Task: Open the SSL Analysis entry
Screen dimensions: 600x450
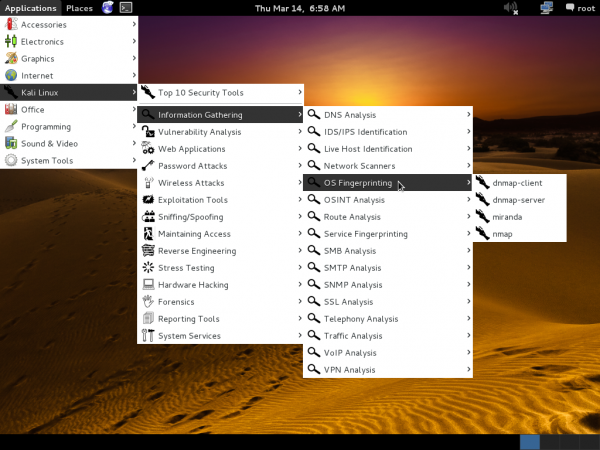Action: click(x=388, y=302)
